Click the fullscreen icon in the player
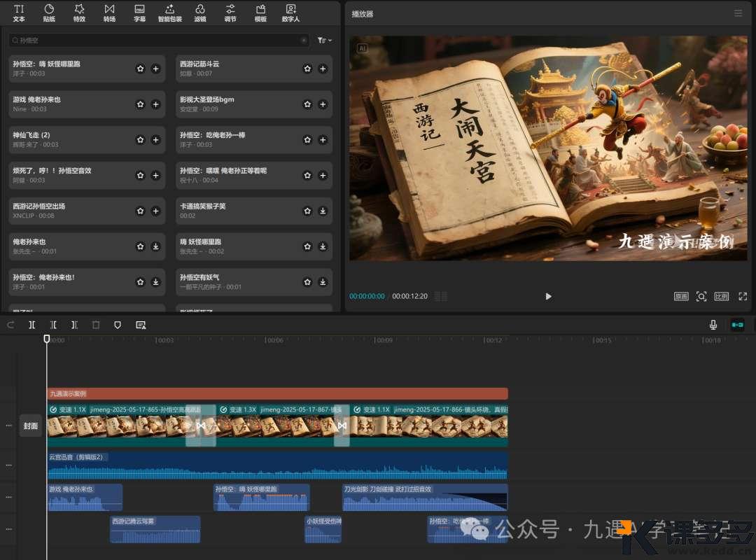 [742, 297]
